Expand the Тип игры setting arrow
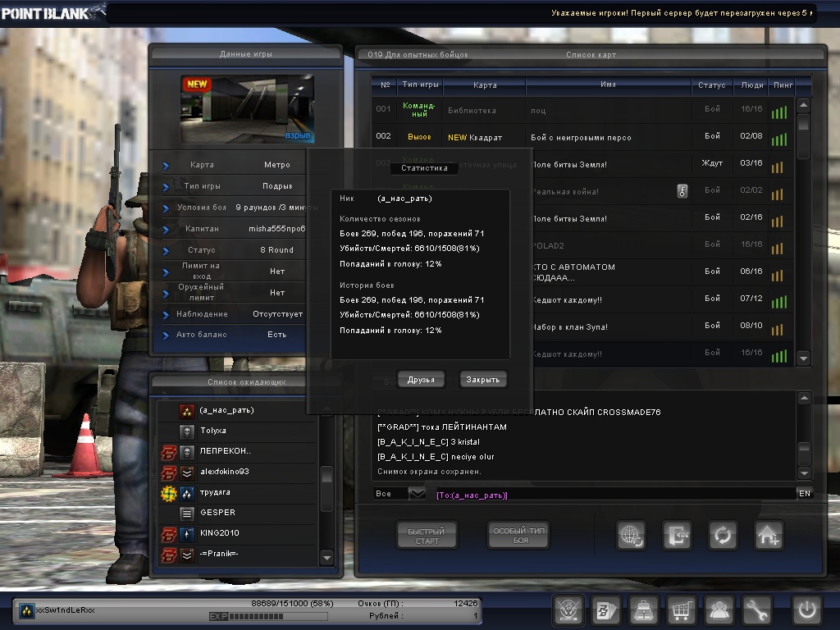Screen dimensions: 840x630 pyautogui.click(x=166, y=187)
